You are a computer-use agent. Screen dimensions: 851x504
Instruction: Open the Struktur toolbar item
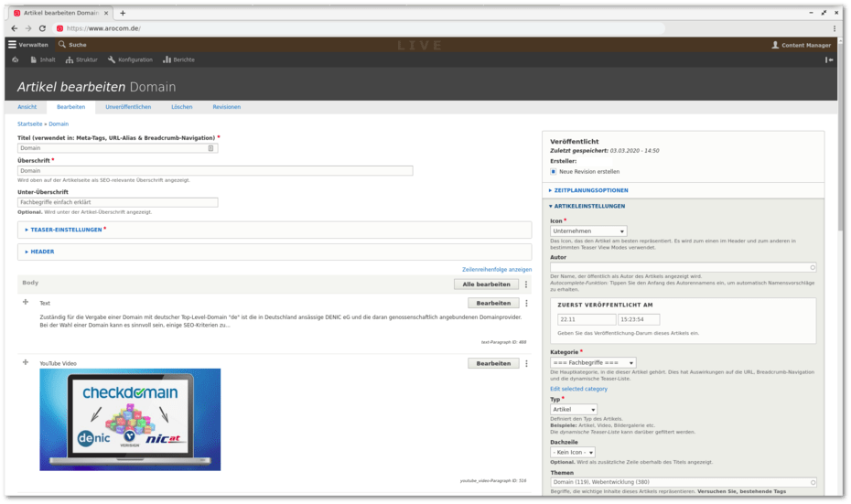81,60
